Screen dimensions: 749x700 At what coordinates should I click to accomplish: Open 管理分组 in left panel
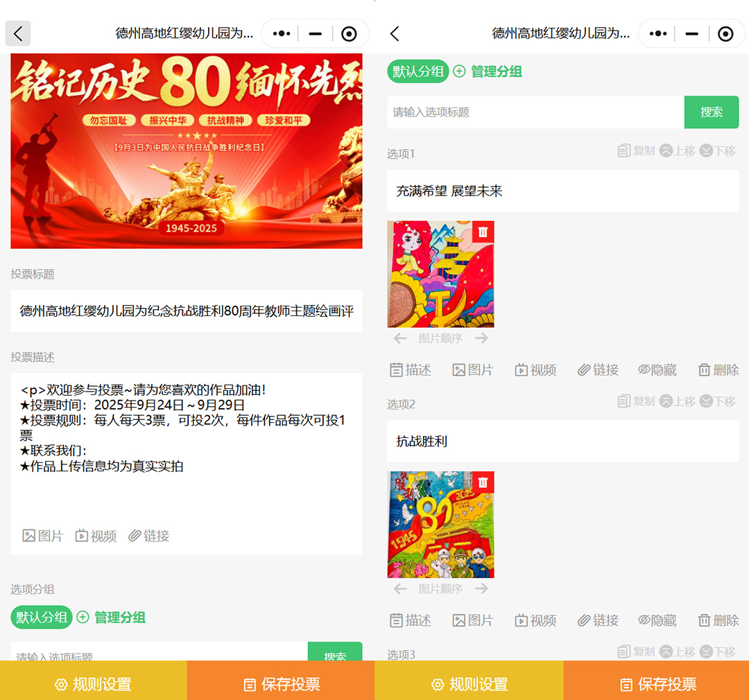click(x=112, y=618)
